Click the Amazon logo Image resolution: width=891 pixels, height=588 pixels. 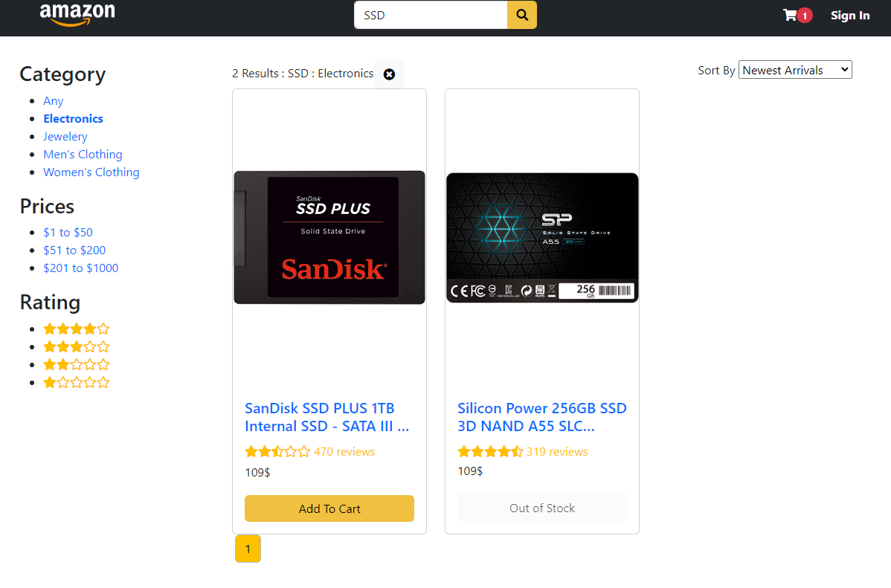pyautogui.click(x=77, y=13)
